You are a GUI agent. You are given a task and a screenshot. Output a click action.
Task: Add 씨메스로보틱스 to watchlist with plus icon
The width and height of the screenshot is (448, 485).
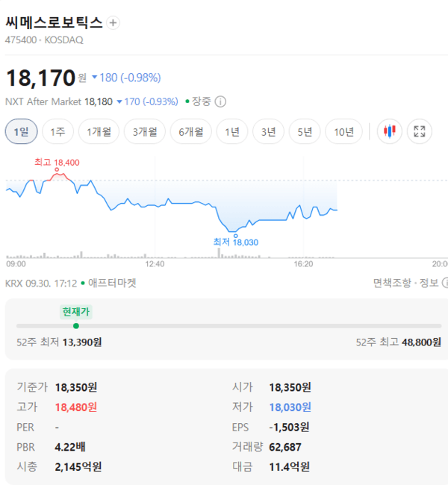[113, 23]
